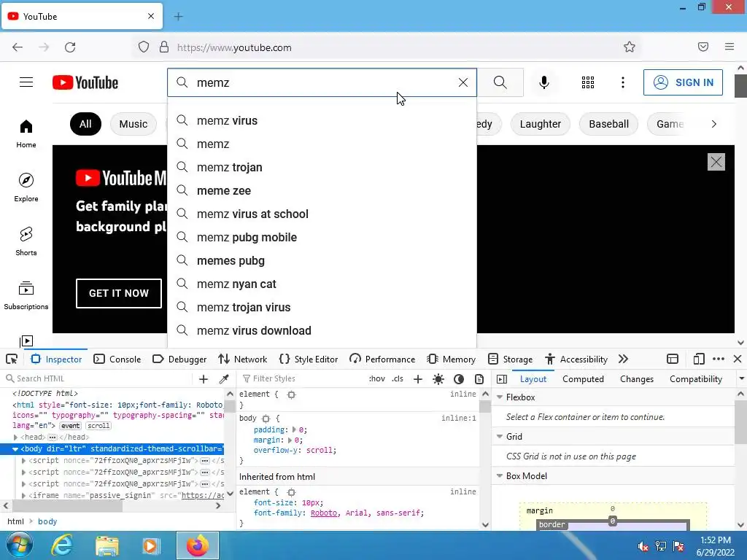Bookmark this page with the star
The height and width of the screenshot is (560, 747).
pos(630,47)
